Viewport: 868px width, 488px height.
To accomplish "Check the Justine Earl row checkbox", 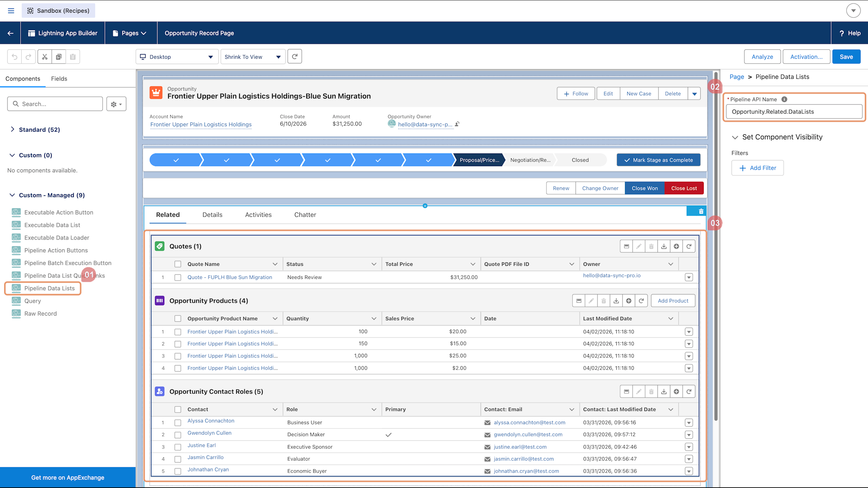I will [x=178, y=447].
